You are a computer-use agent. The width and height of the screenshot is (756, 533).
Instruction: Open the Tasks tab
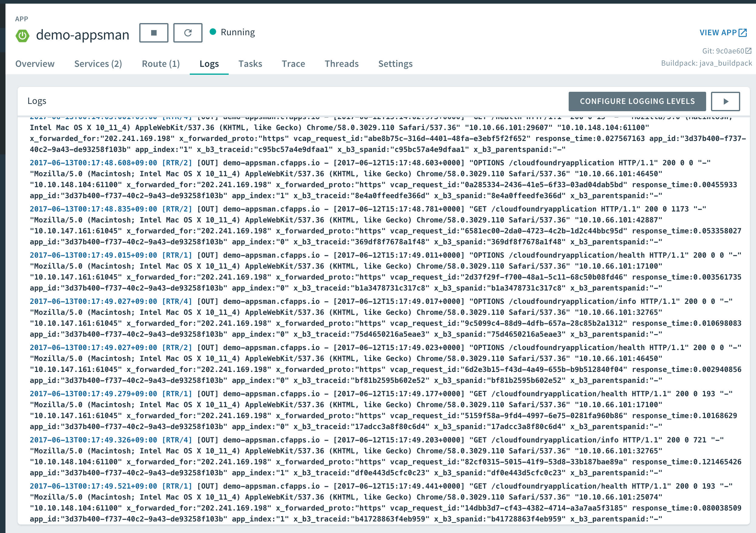[x=250, y=64]
